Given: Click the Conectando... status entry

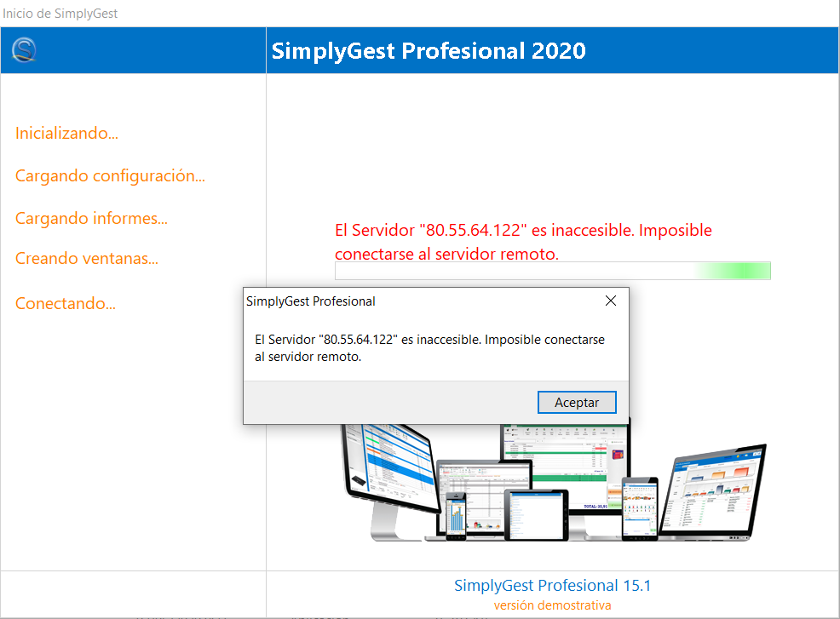Looking at the screenshot, I should click(66, 303).
